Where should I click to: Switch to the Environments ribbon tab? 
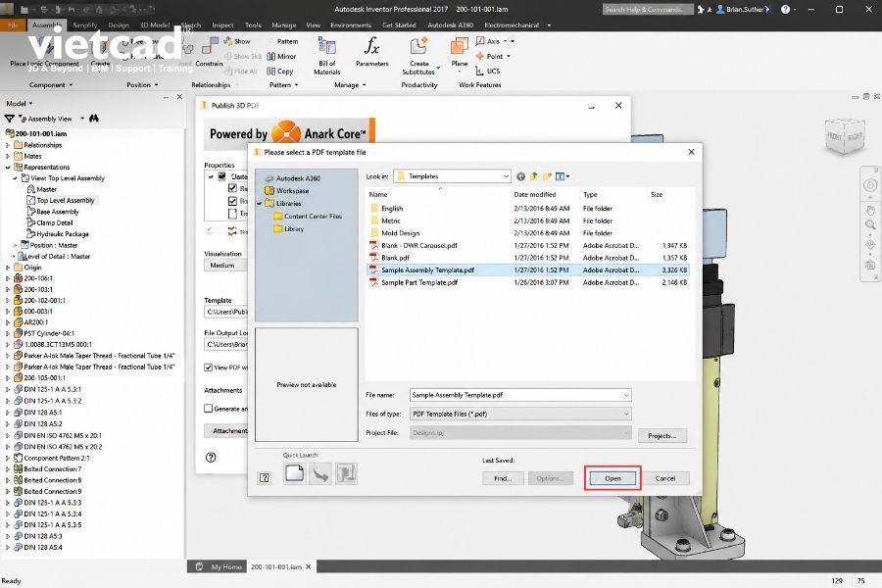click(x=351, y=25)
